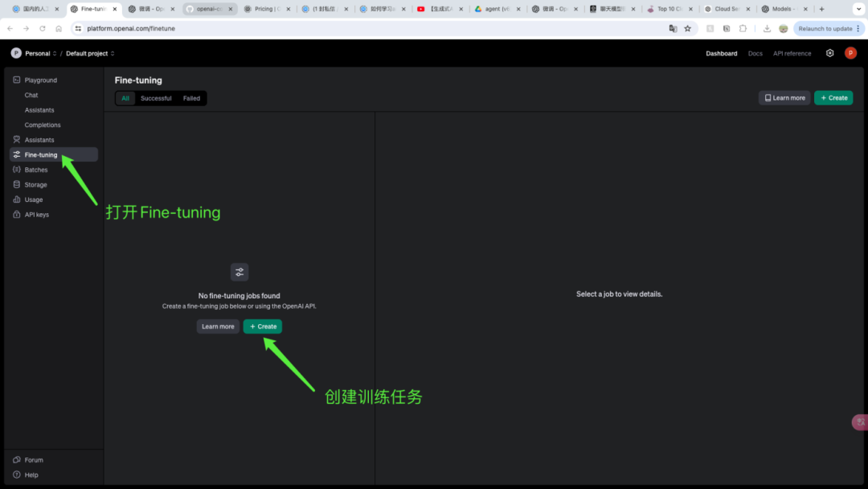868x489 pixels.
Task: Switch to the Pricing browser tab
Action: click(266, 9)
